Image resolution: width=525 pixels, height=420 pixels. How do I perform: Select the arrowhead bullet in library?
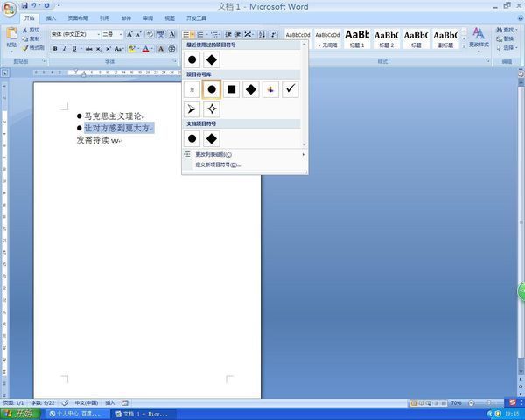point(192,108)
